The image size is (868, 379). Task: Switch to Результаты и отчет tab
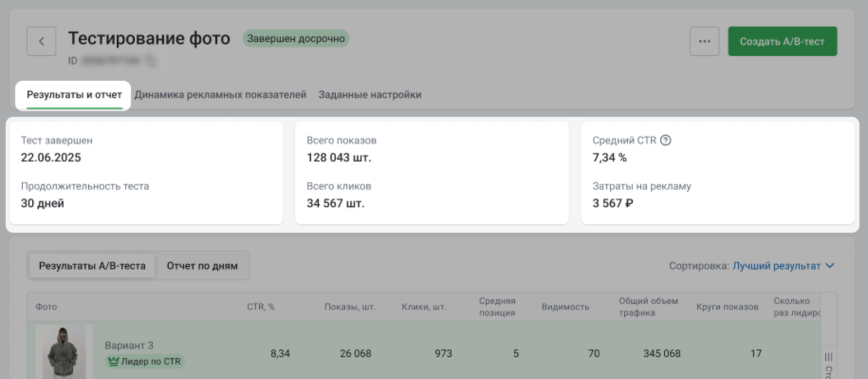click(74, 95)
